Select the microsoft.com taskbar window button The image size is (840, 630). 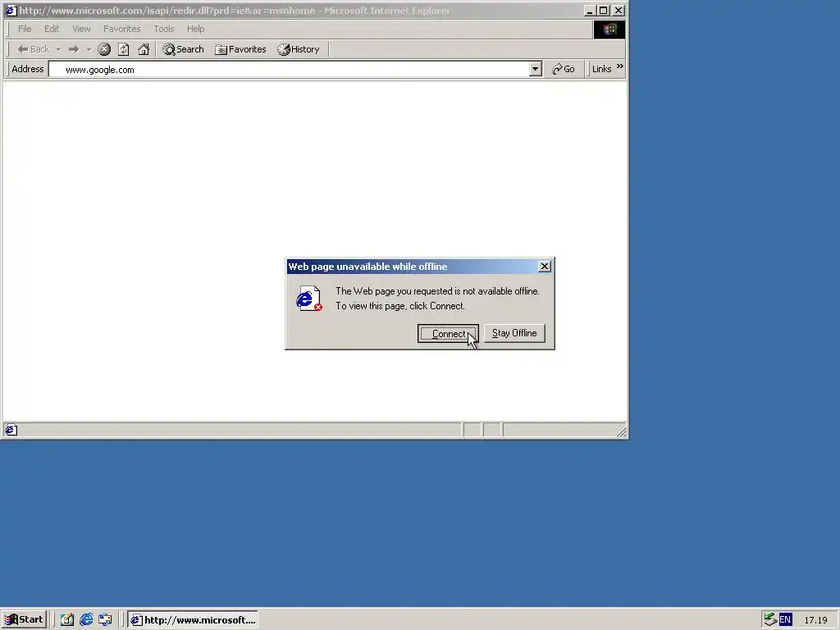(193, 620)
